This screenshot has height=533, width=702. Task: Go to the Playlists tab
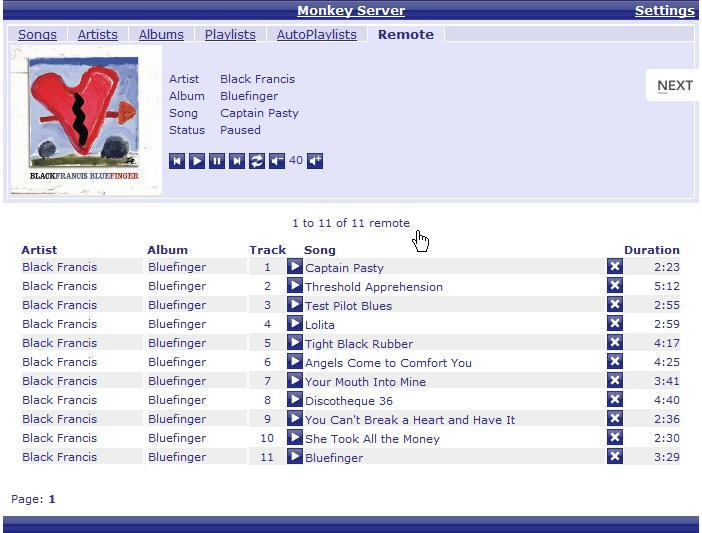[x=230, y=34]
